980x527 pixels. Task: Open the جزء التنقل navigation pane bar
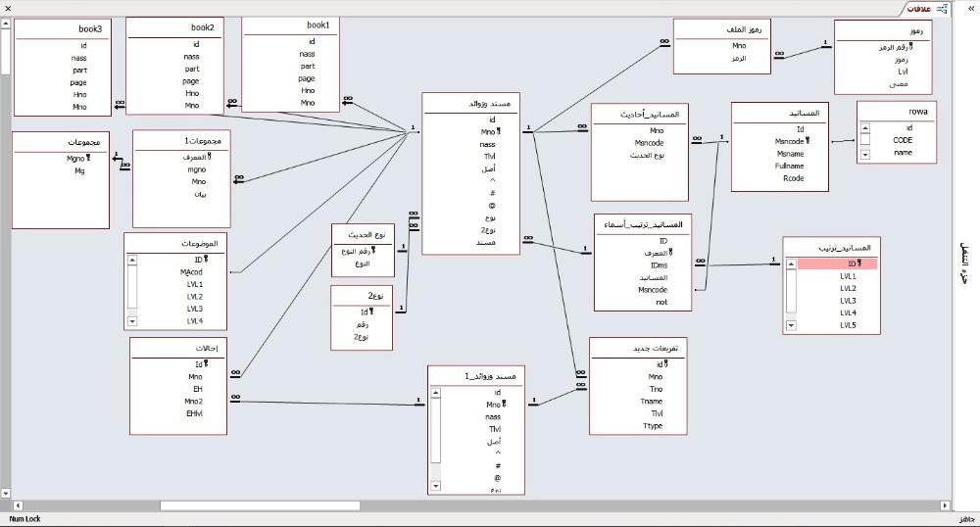click(965, 263)
